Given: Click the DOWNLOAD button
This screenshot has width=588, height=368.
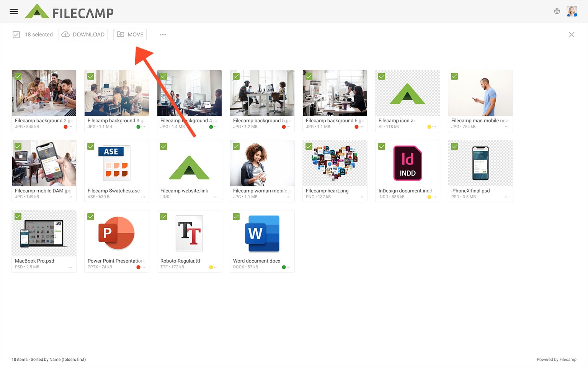Looking at the screenshot, I should pyautogui.click(x=83, y=34).
